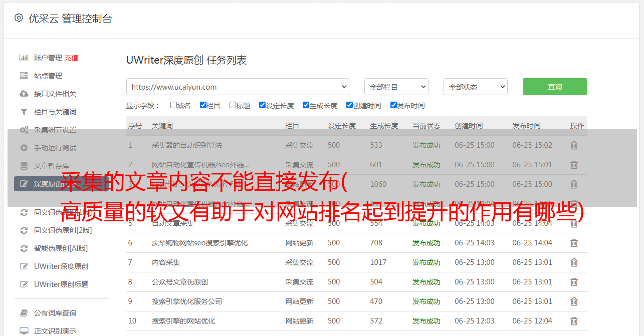Click the filter icon for 栏目与关键词

[24, 112]
